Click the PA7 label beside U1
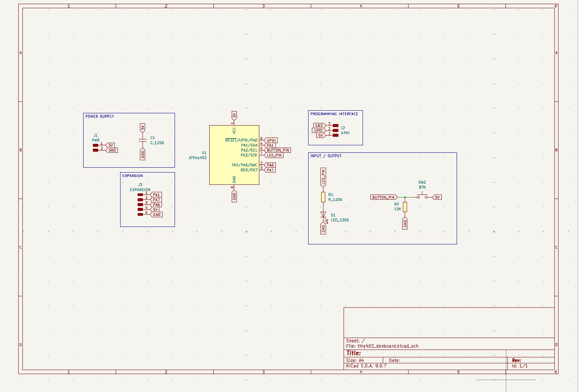Screen dimensions: 579x392 pyautogui.click(x=270, y=170)
